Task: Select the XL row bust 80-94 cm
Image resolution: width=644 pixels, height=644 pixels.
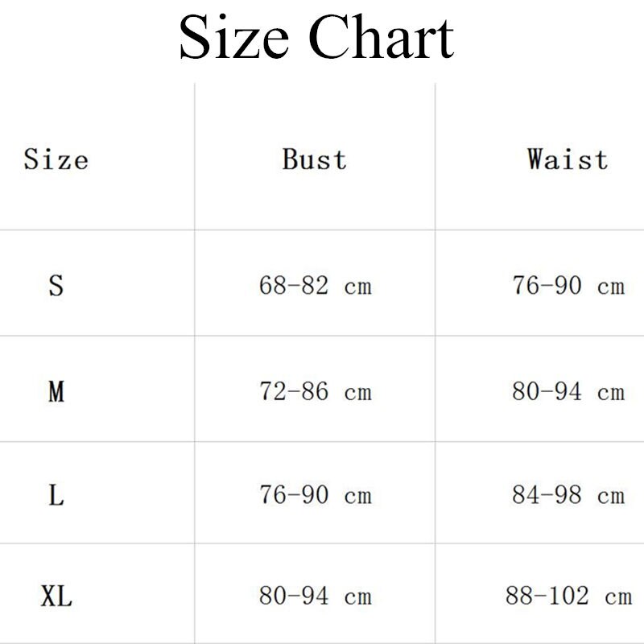Action: click(x=316, y=596)
